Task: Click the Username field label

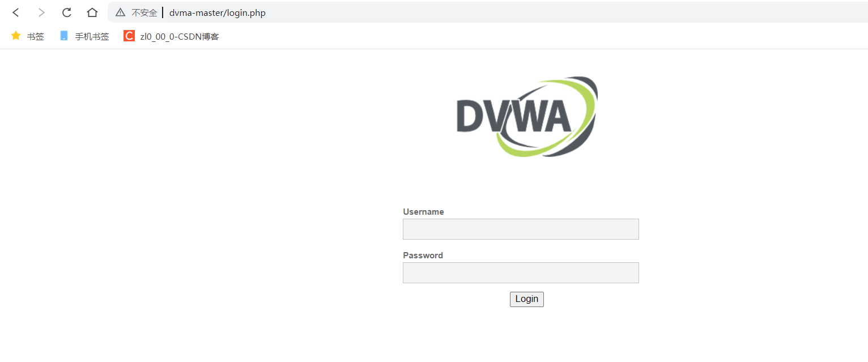Action: (423, 212)
